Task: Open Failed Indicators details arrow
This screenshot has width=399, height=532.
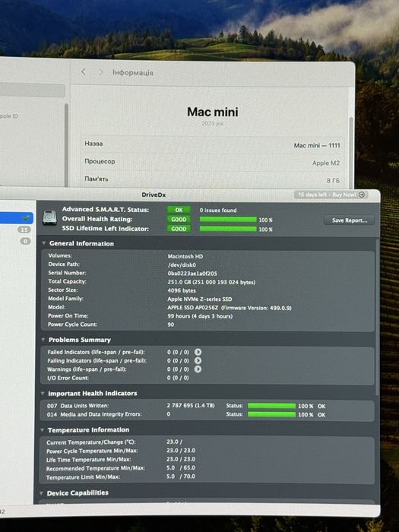Action: point(198,352)
